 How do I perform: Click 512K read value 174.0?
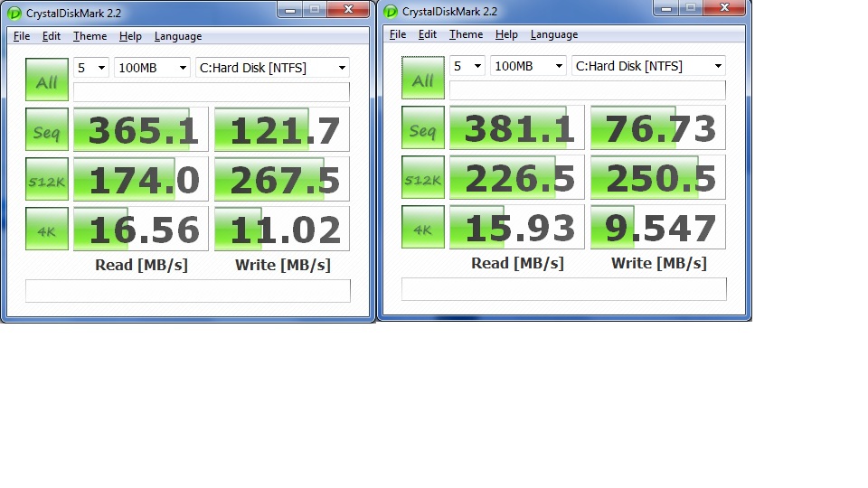pos(141,179)
